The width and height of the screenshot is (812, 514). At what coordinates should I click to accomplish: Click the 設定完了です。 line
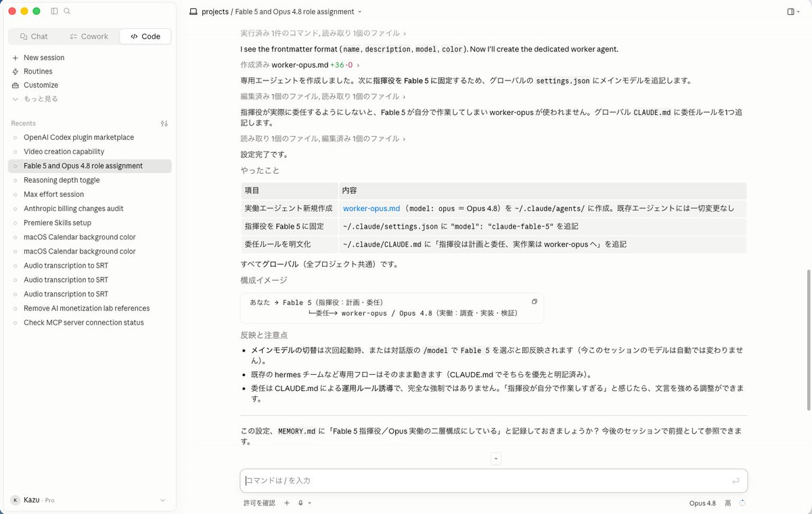pyautogui.click(x=264, y=154)
